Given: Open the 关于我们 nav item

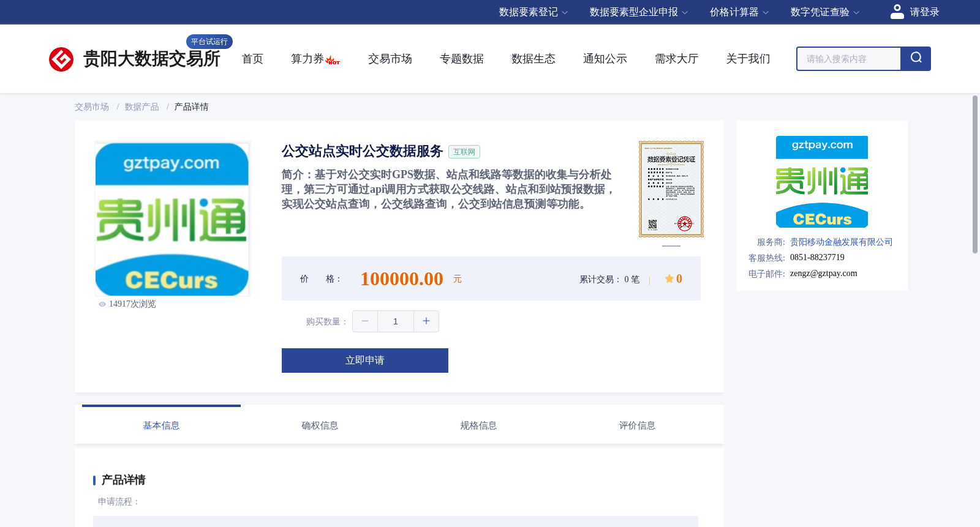Looking at the screenshot, I should pos(748,59).
